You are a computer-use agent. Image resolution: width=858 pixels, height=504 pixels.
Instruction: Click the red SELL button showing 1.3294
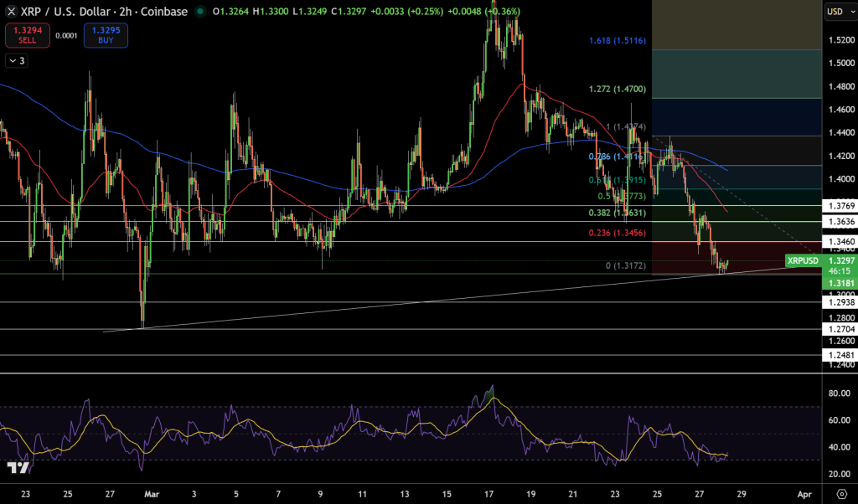coord(26,35)
